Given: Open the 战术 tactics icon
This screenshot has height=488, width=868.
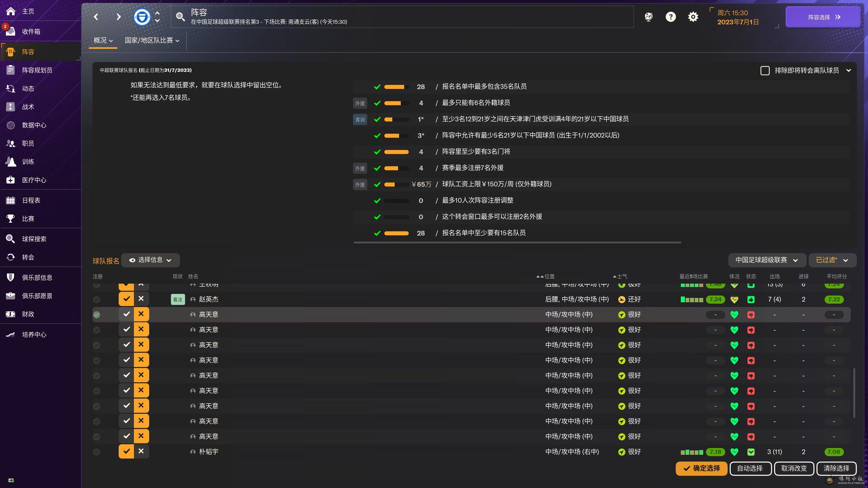Looking at the screenshot, I should click(11, 107).
